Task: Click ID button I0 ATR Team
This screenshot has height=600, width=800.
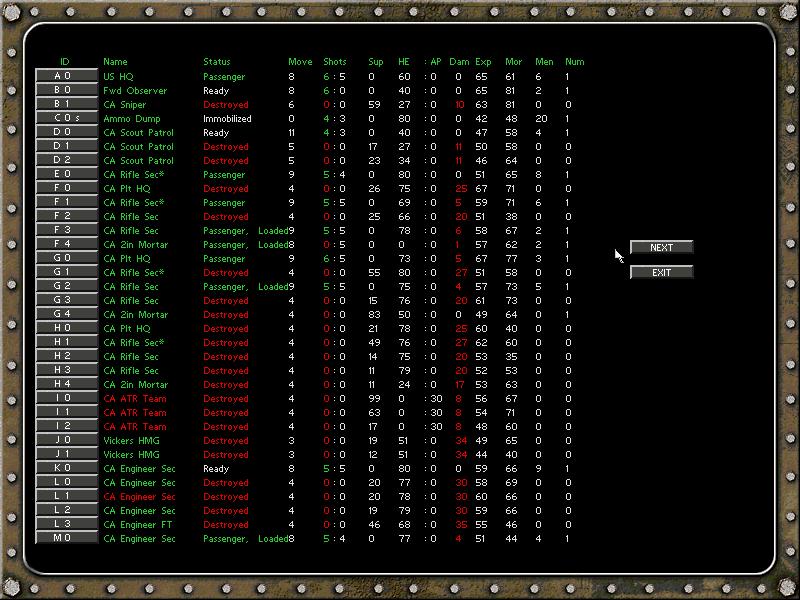Action: (66, 398)
